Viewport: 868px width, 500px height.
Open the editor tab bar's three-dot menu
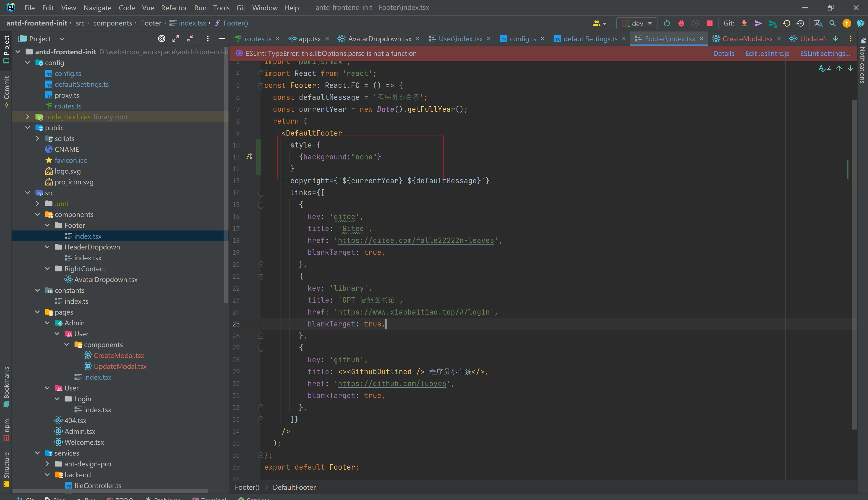coord(850,39)
